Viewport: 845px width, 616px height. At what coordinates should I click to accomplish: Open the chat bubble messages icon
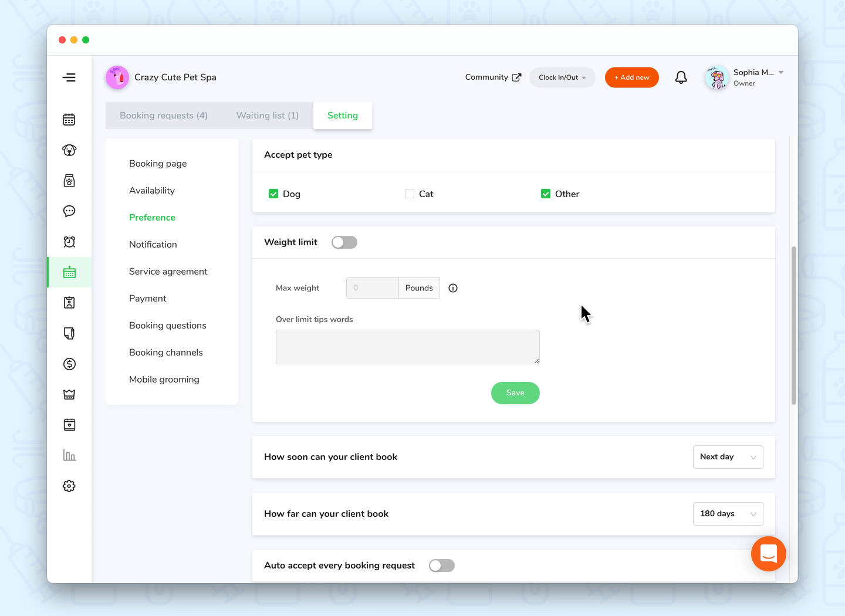pos(69,211)
